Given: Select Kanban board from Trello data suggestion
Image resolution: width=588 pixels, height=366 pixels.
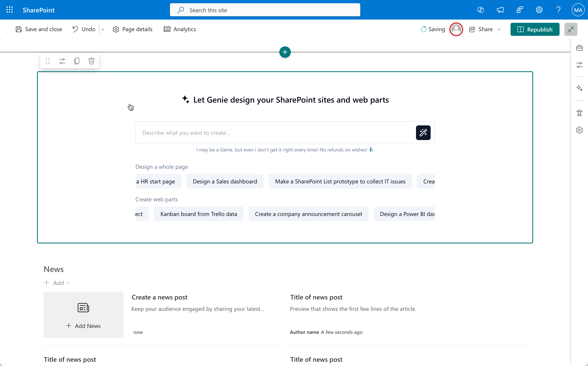Looking at the screenshot, I should click(199, 214).
